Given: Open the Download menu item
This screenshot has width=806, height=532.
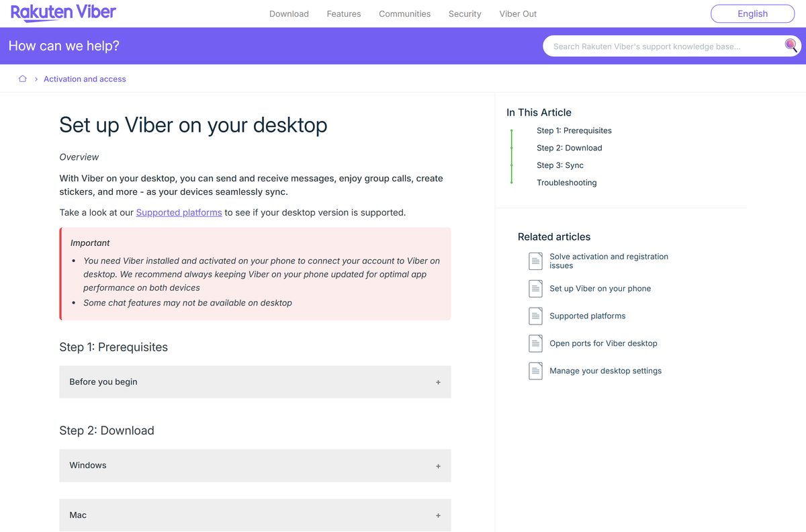Looking at the screenshot, I should 289,13.
